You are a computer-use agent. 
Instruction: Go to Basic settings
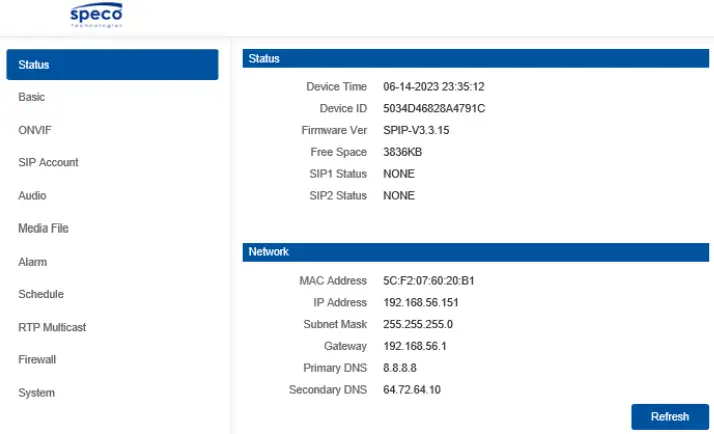(32, 97)
